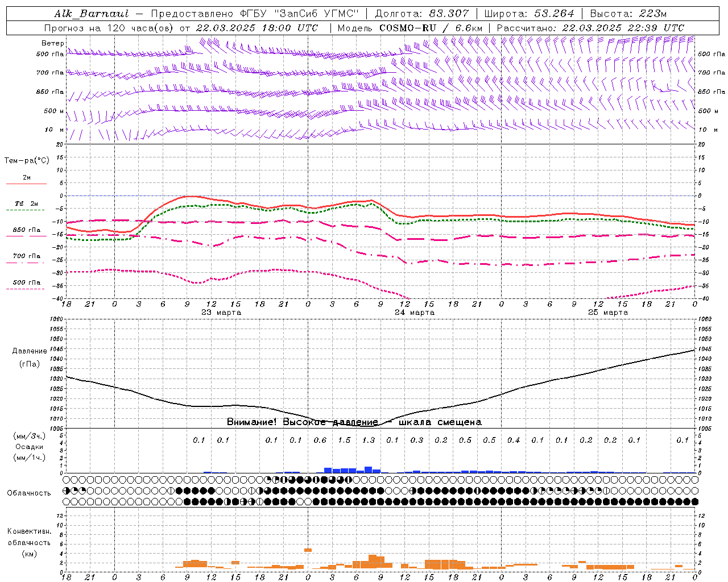Viewport: 728px width, 582px height.
Task: Click the Модель COSMO-RU / 6.6км label
Action: pyautogui.click(x=410, y=28)
